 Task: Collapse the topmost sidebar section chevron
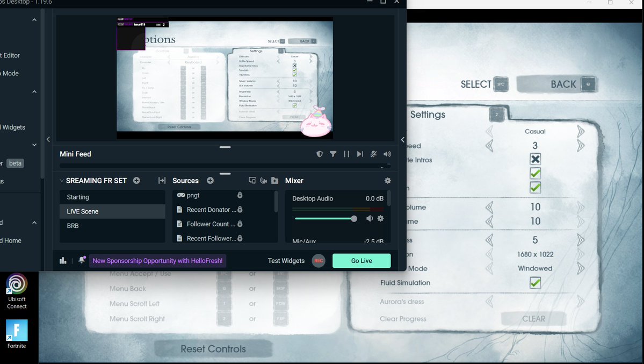click(x=34, y=20)
